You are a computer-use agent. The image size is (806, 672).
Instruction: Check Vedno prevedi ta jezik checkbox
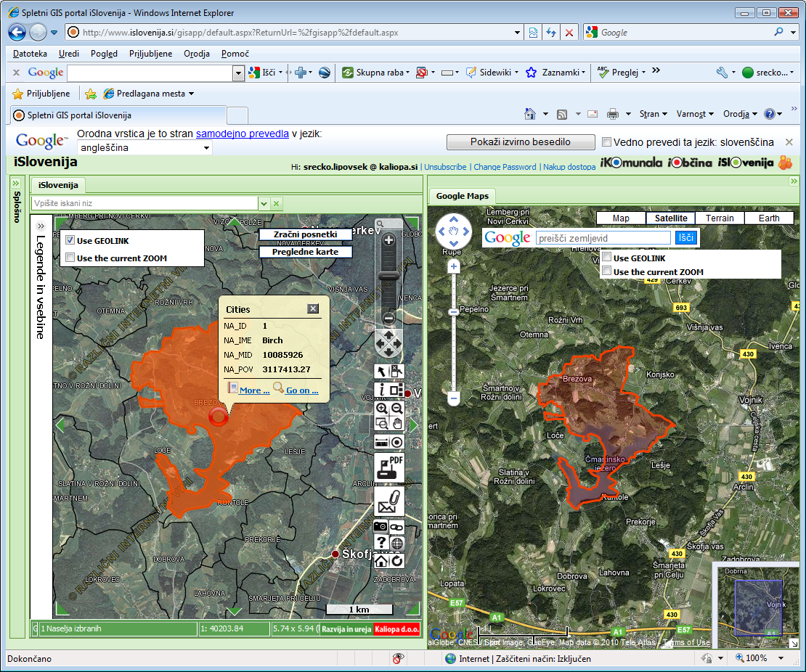click(x=606, y=142)
